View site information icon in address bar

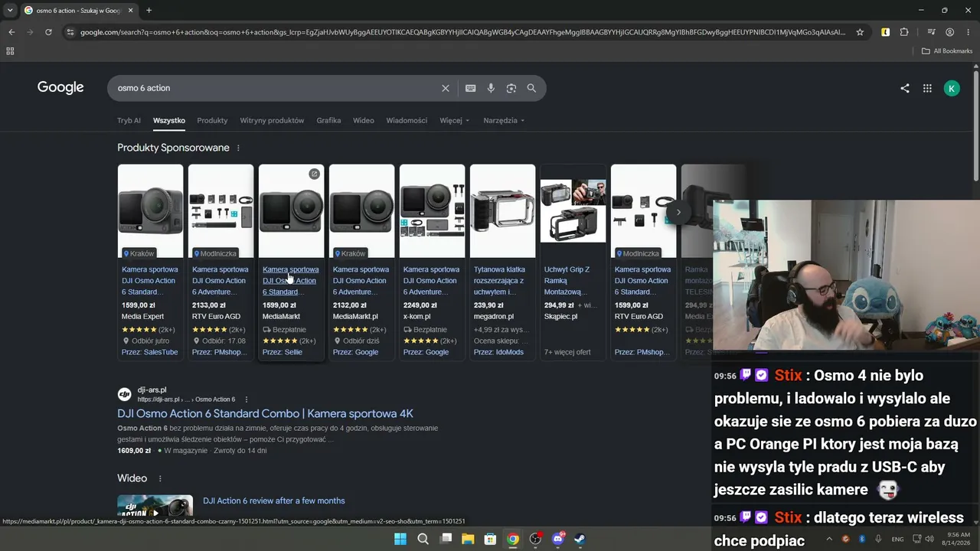(x=70, y=32)
